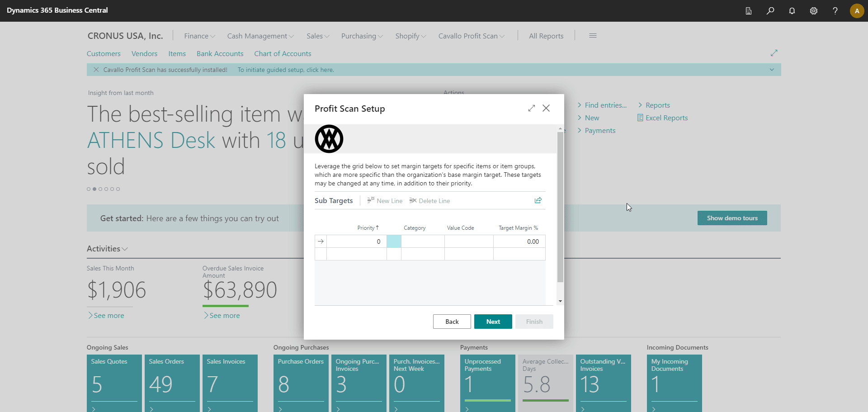Expand the Finance menu dropdown

pyautogui.click(x=199, y=36)
